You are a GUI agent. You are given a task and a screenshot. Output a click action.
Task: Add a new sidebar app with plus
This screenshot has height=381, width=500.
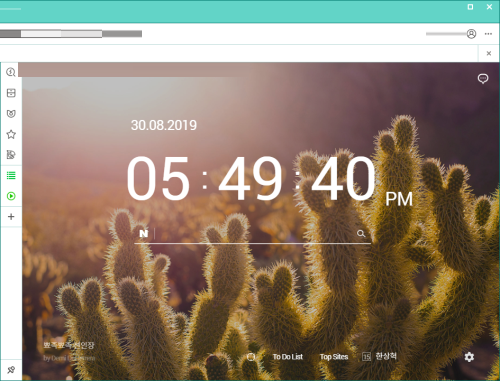[11, 217]
